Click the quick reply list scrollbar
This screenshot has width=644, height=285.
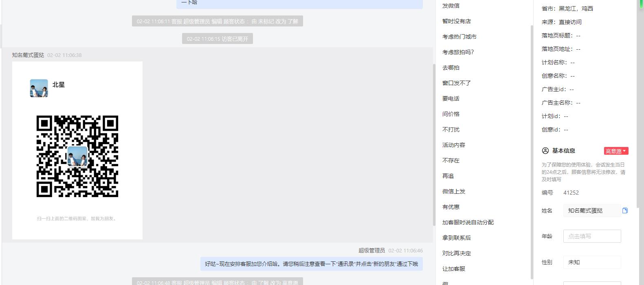point(531,152)
